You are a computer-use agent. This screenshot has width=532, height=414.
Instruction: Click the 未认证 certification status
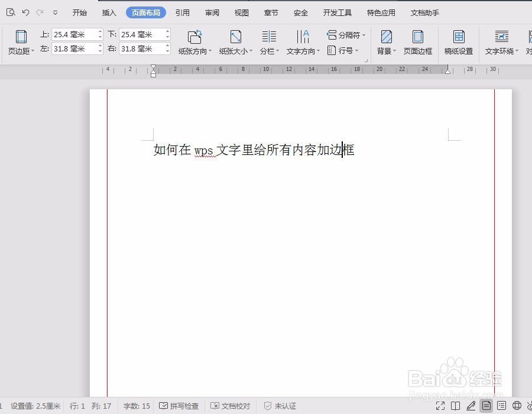click(x=280, y=406)
